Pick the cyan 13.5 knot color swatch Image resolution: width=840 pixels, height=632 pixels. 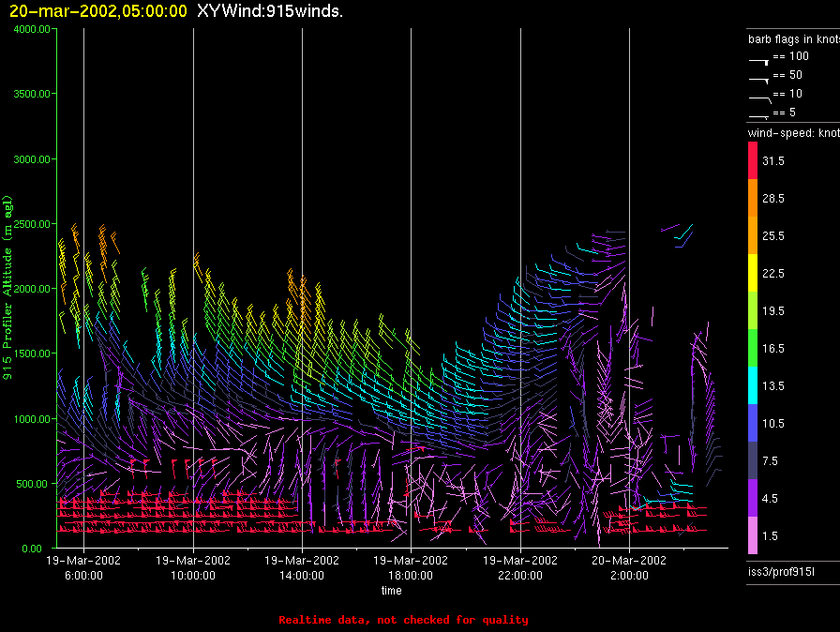tap(752, 385)
